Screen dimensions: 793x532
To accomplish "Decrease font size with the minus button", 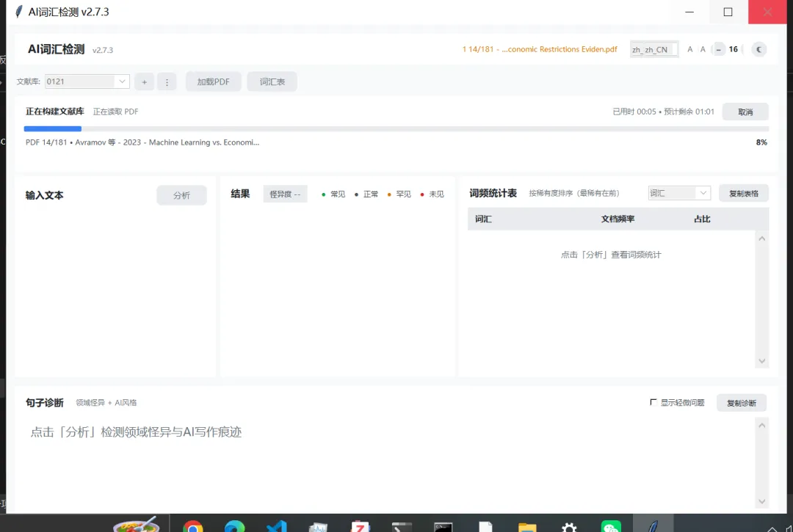I will click(x=718, y=49).
